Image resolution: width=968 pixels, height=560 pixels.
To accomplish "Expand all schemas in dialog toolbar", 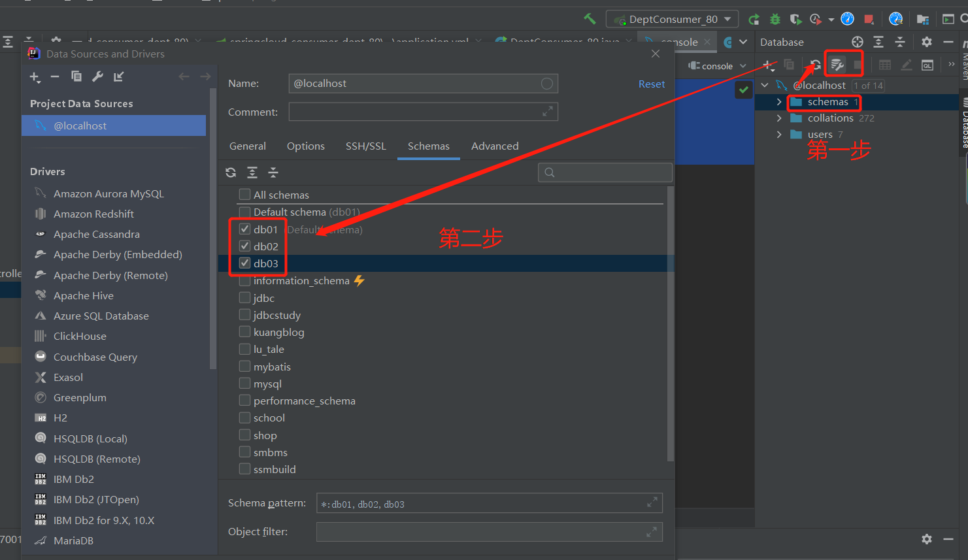I will (252, 173).
